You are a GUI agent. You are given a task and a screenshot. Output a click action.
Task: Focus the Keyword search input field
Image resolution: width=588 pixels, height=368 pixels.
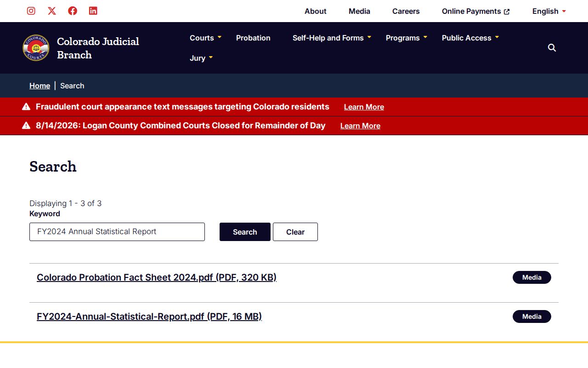(x=117, y=232)
